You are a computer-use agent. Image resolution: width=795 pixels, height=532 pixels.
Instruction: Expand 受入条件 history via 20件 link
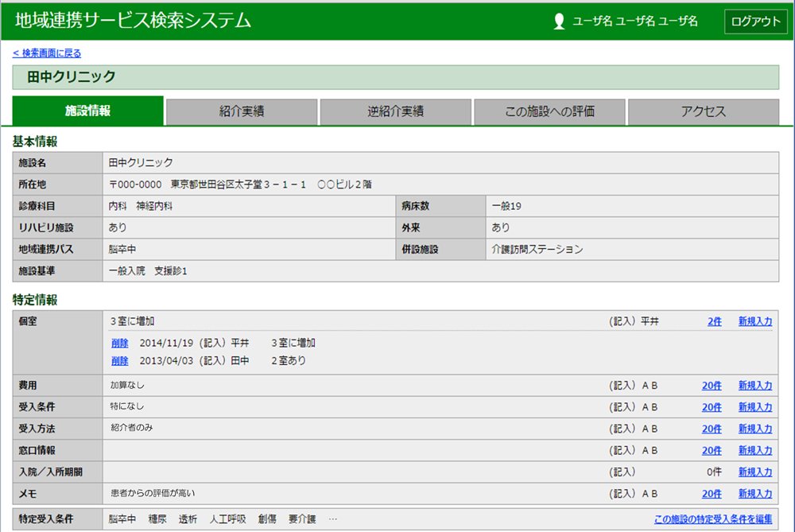click(712, 407)
